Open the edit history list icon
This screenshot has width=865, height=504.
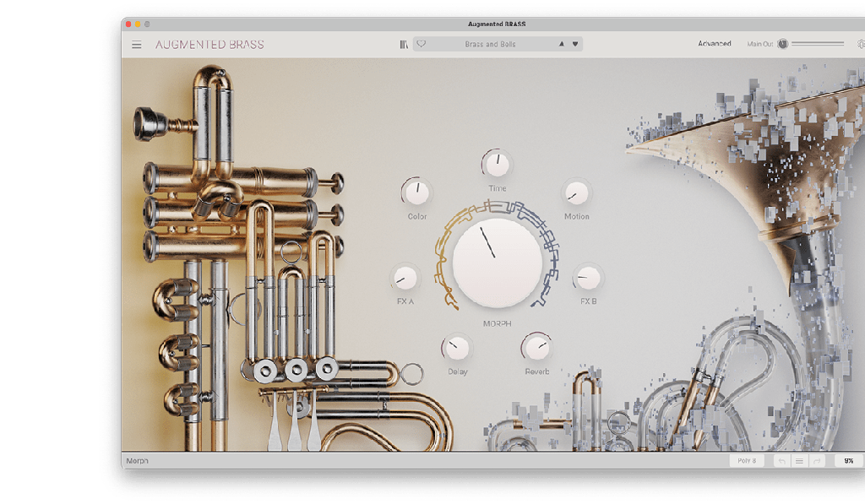click(799, 461)
